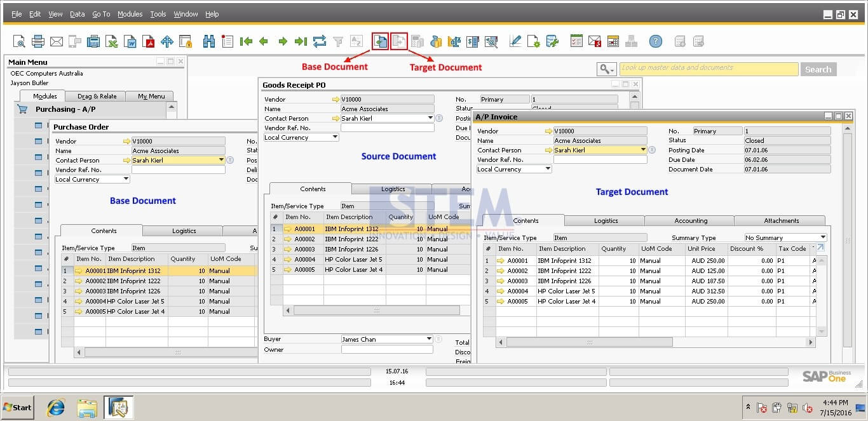Open Payment Means coins icon
This screenshot has width=868, height=421.
pos(436,41)
